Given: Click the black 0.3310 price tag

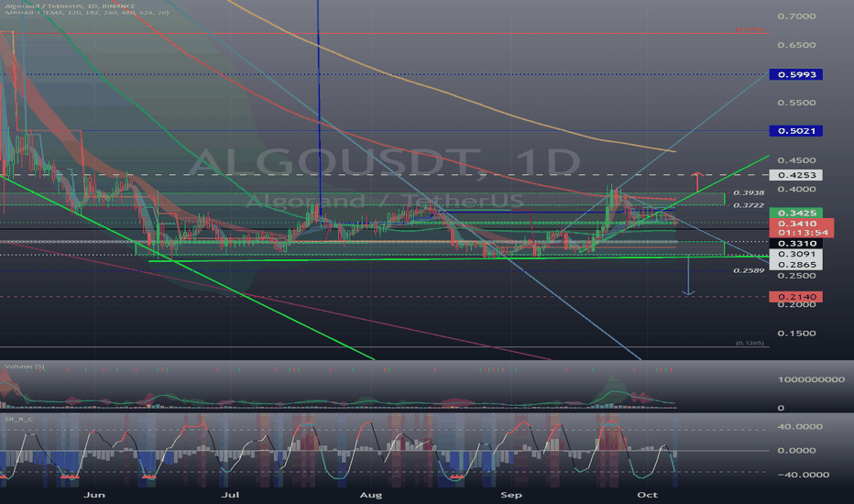Looking at the screenshot, I should pyautogui.click(x=795, y=244).
